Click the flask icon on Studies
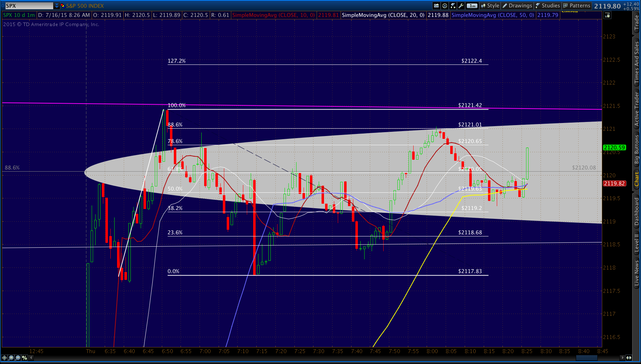The width and height of the screenshot is (641, 364). pyautogui.click(x=538, y=6)
